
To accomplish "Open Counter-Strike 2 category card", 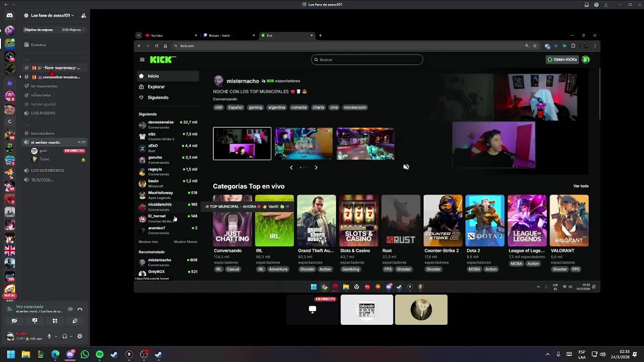I will pyautogui.click(x=443, y=221).
